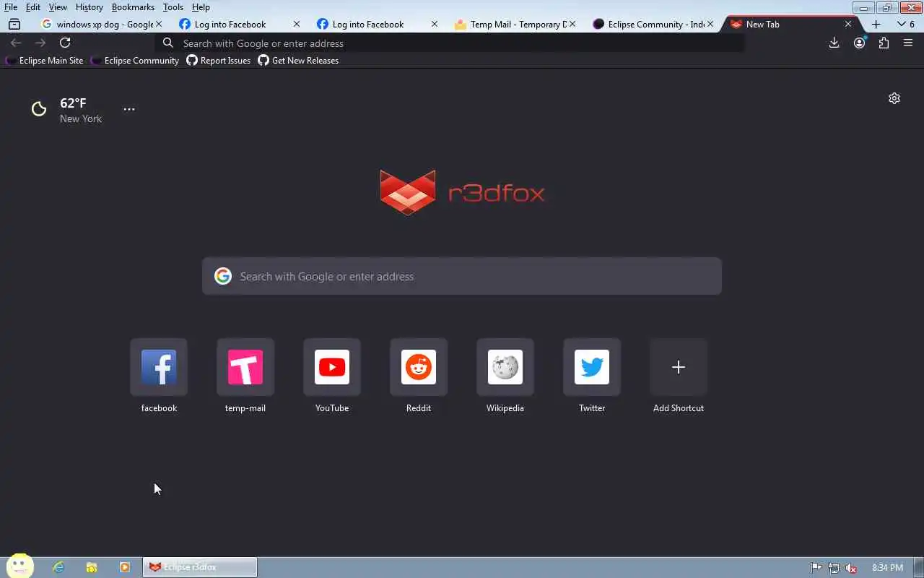Click the forward navigation arrow
924x578 pixels.
40,43
